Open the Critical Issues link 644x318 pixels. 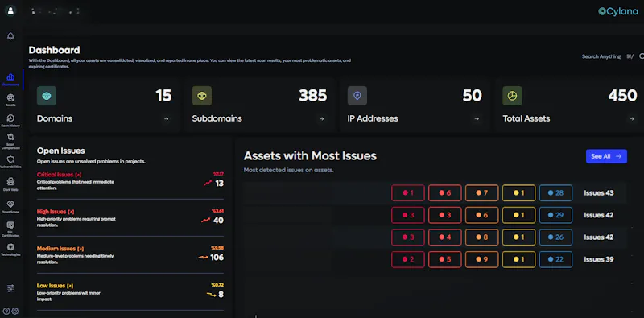59,175
